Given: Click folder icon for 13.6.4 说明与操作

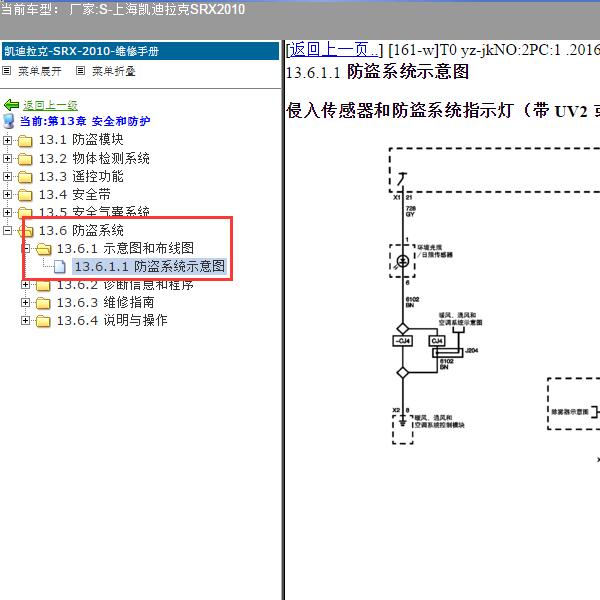Looking at the screenshot, I should click(x=43, y=321).
